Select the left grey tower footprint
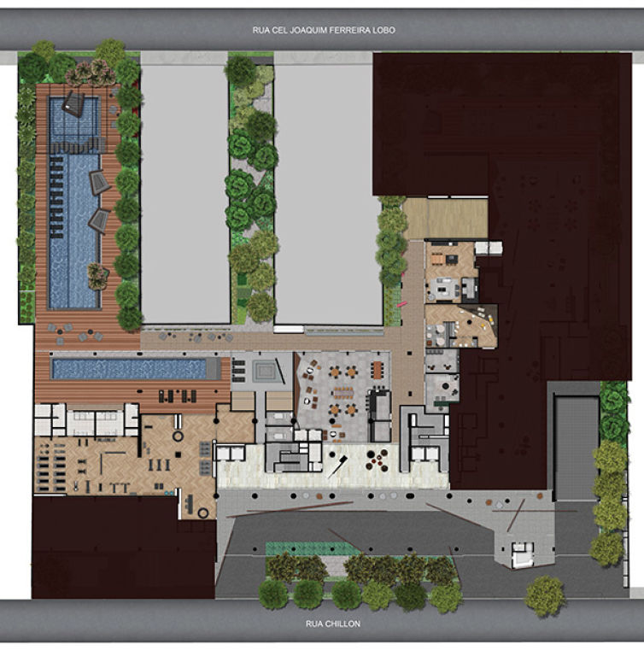The height and width of the screenshot is (656, 644). point(186,188)
